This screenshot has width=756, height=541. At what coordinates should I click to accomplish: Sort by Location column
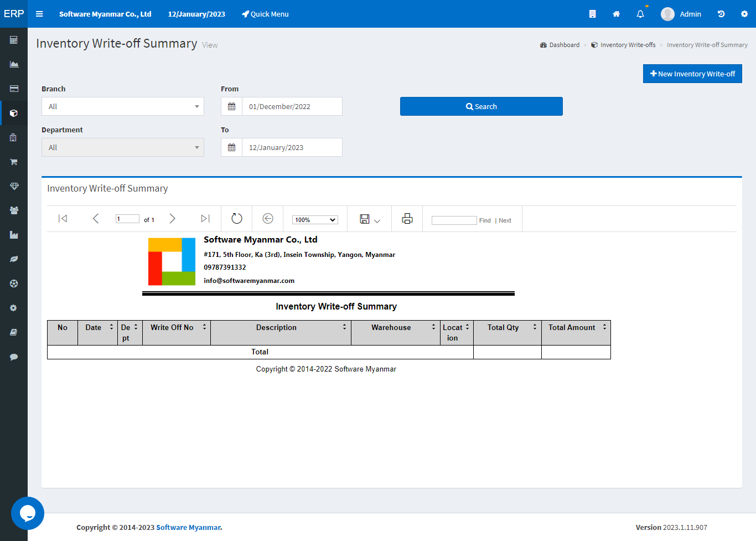468,327
